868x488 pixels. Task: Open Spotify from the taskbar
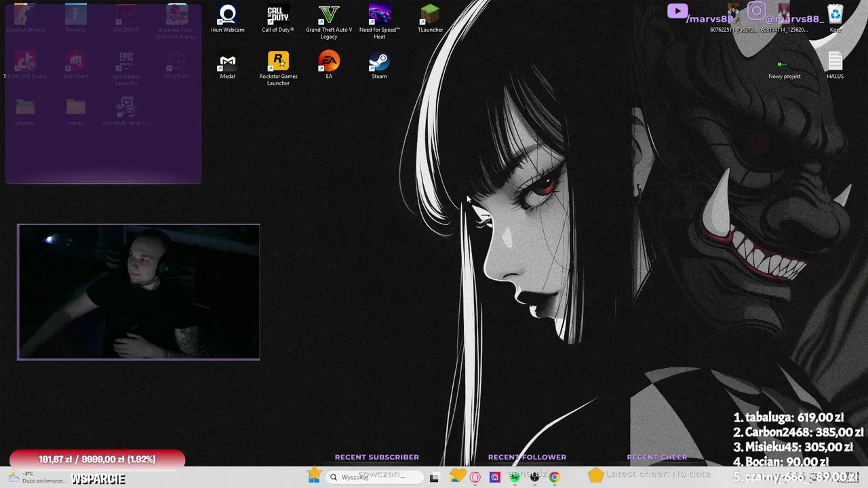[515, 477]
